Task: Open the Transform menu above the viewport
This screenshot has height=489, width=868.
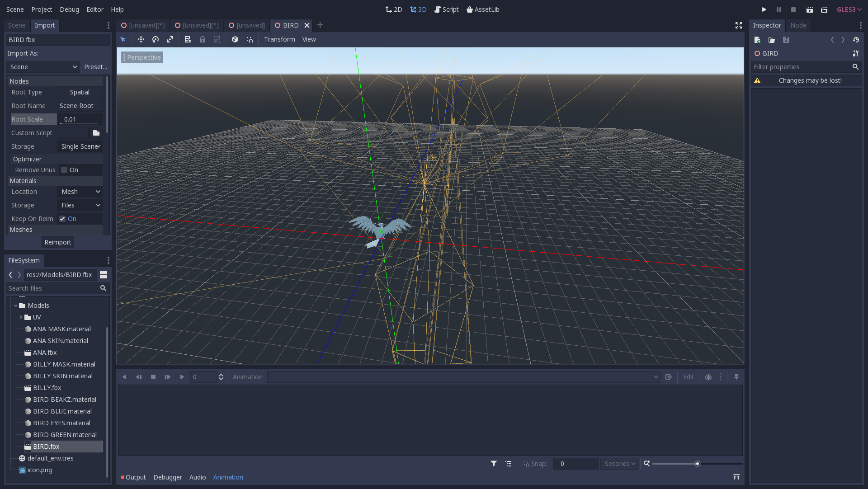Action: tap(279, 39)
